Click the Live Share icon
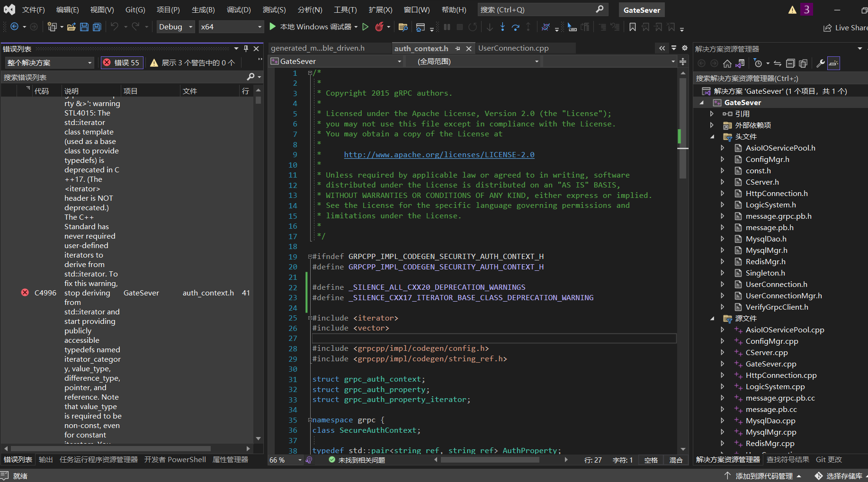The height and width of the screenshot is (482, 868). coord(827,28)
